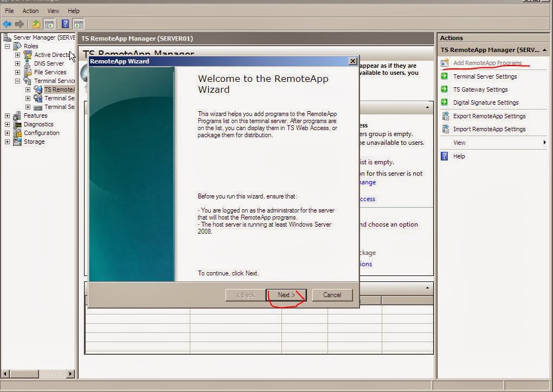Click the disabled Back button in the wizard
Viewport: 553px width, 392px height.
(246, 295)
